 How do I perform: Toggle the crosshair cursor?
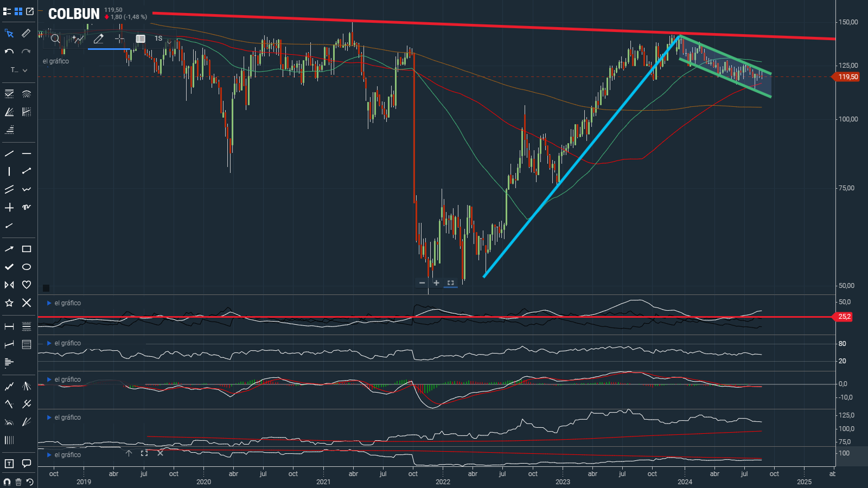pos(119,38)
